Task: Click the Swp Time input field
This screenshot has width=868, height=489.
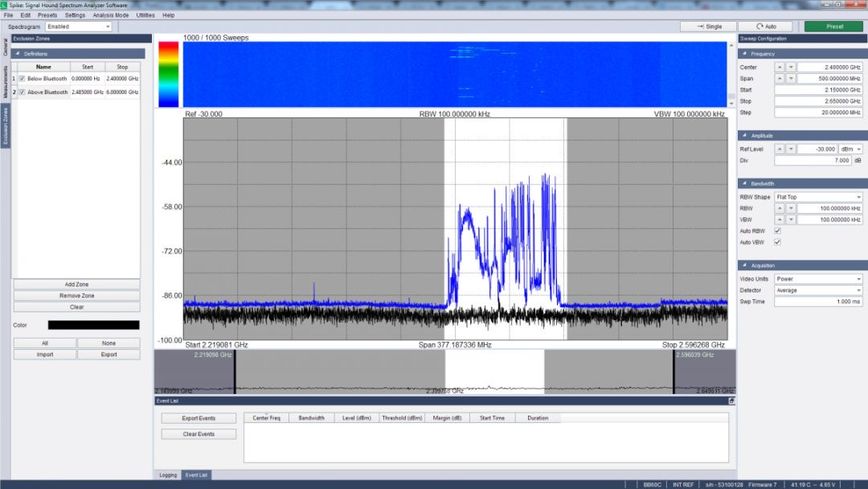Action: [x=819, y=302]
